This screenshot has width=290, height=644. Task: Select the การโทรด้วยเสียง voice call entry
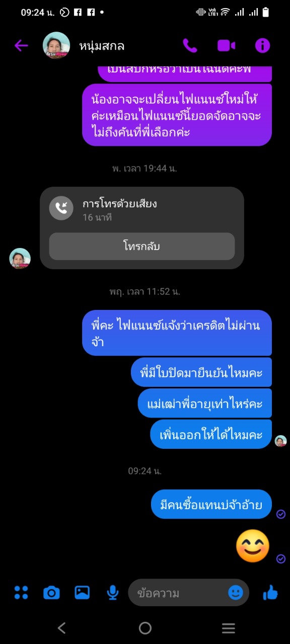tap(142, 209)
